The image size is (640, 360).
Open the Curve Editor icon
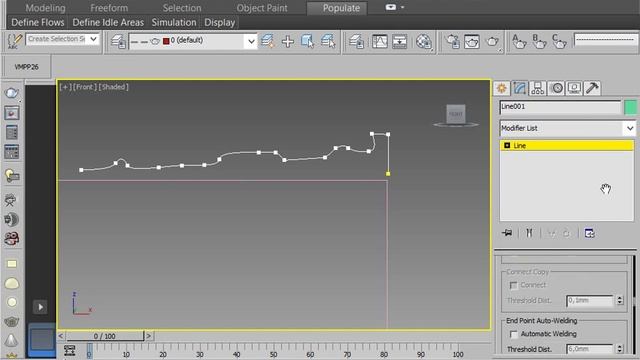point(380,41)
